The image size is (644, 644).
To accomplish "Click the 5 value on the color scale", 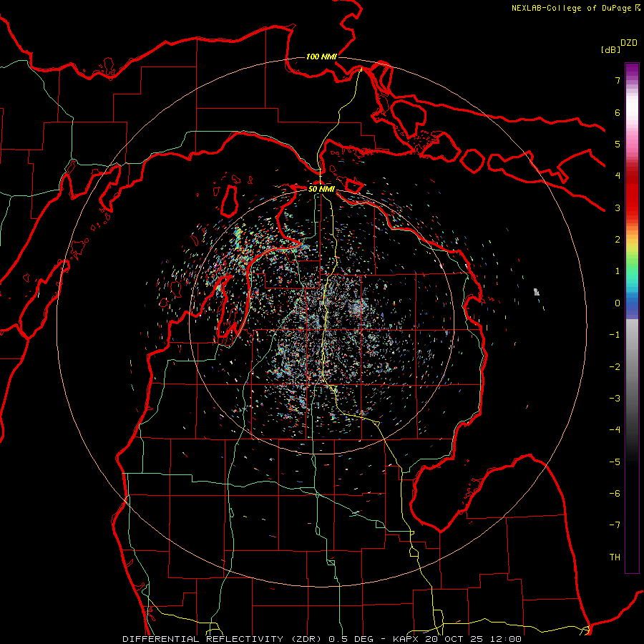I will pos(618,144).
